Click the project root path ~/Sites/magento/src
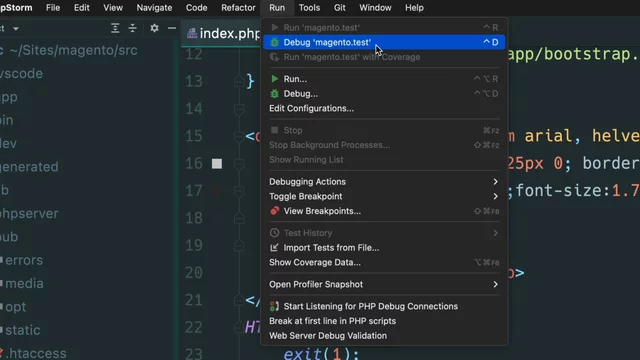Screen dimensions: 640x360 click(73, 50)
